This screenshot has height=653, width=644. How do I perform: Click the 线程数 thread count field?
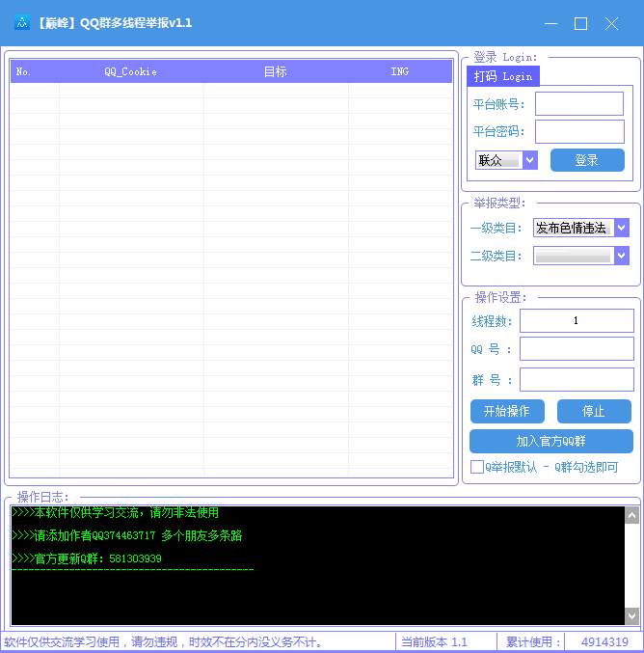point(576,321)
